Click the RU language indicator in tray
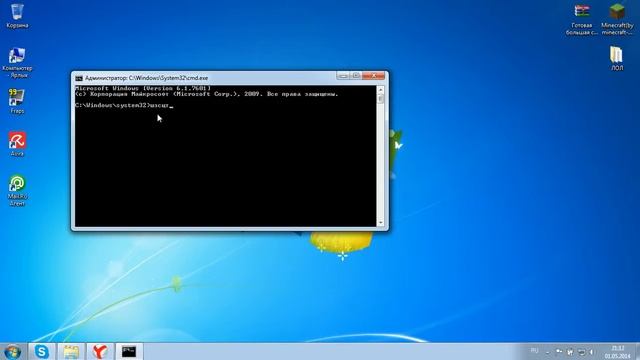Viewport: 640px width, 360px height. tap(534, 351)
